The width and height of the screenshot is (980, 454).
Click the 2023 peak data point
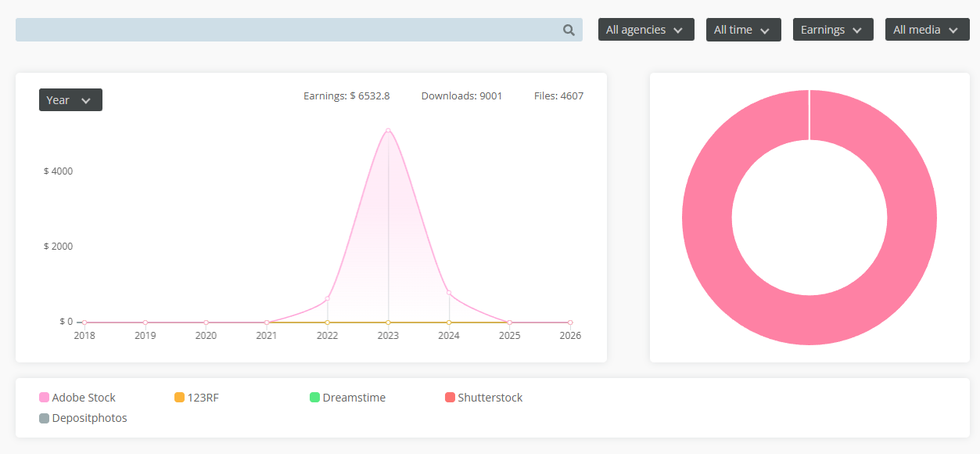click(x=388, y=131)
